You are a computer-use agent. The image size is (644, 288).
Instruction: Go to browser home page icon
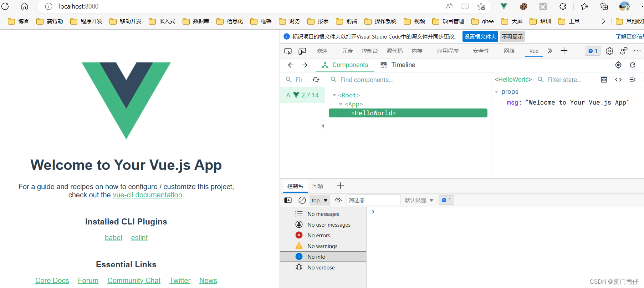tap(25, 6)
